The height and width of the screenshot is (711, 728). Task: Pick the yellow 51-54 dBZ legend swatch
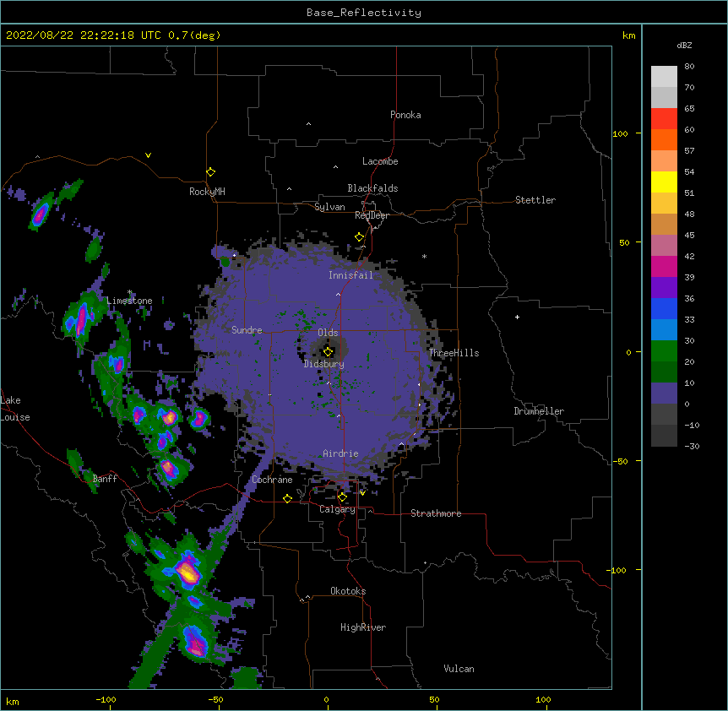664,182
